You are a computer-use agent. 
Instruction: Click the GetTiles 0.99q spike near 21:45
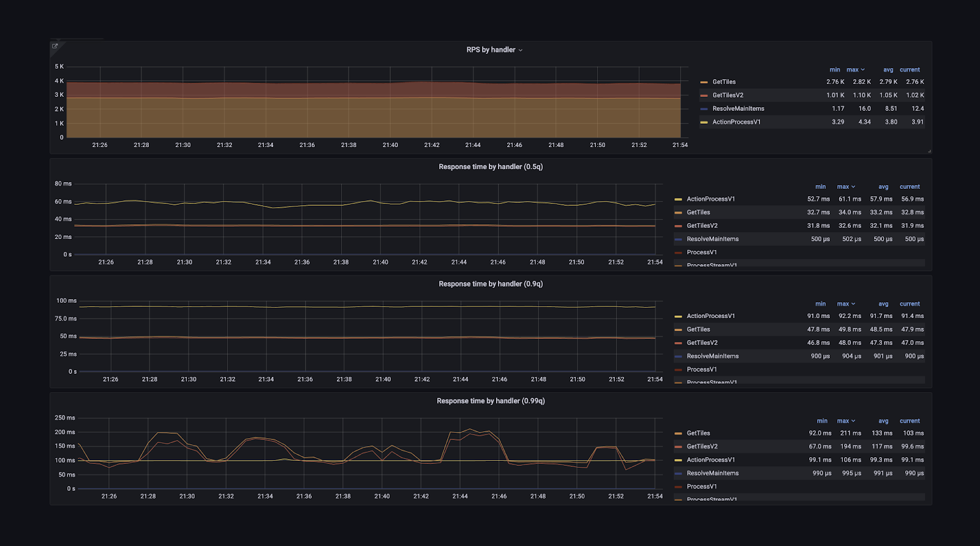pyautogui.click(x=470, y=430)
